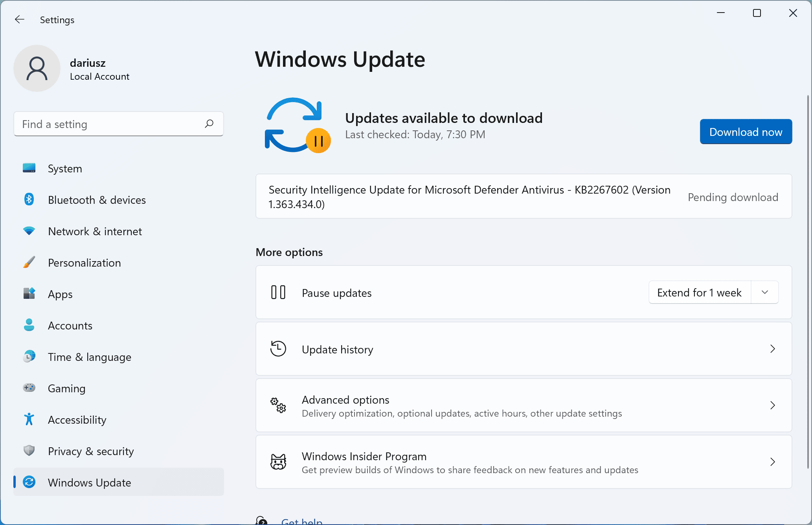Click the Pending download status text
812x525 pixels.
coord(733,197)
